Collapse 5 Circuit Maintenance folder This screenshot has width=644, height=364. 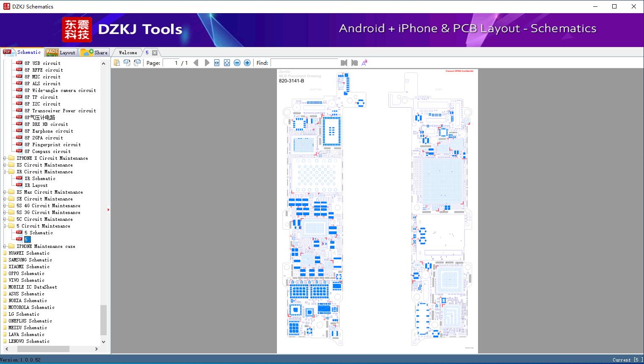click(5, 226)
